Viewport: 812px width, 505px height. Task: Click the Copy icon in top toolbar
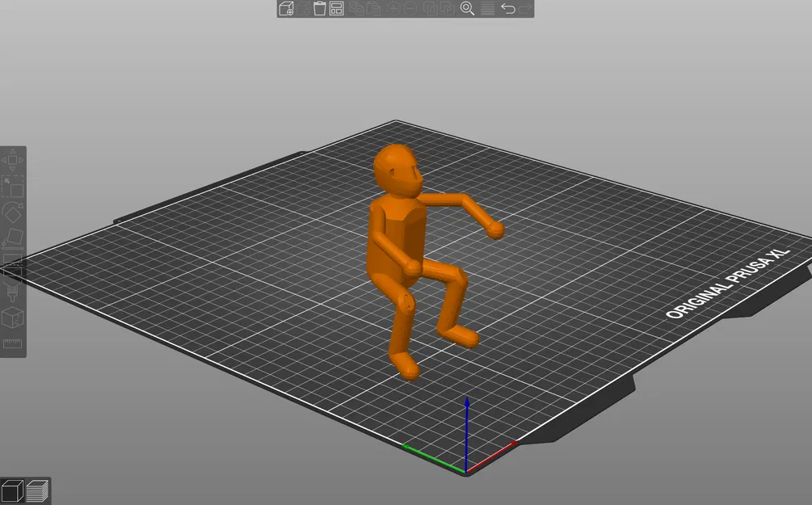(356, 8)
